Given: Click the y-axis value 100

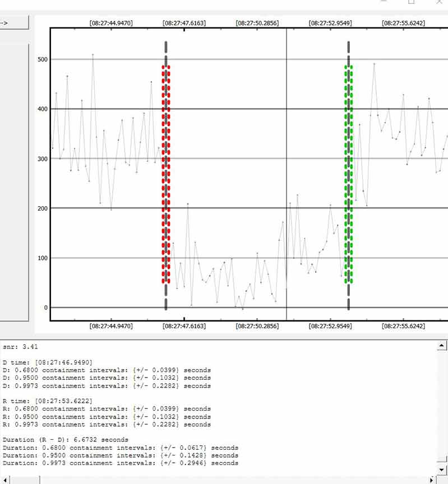Looking at the screenshot, I should click(43, 258).
